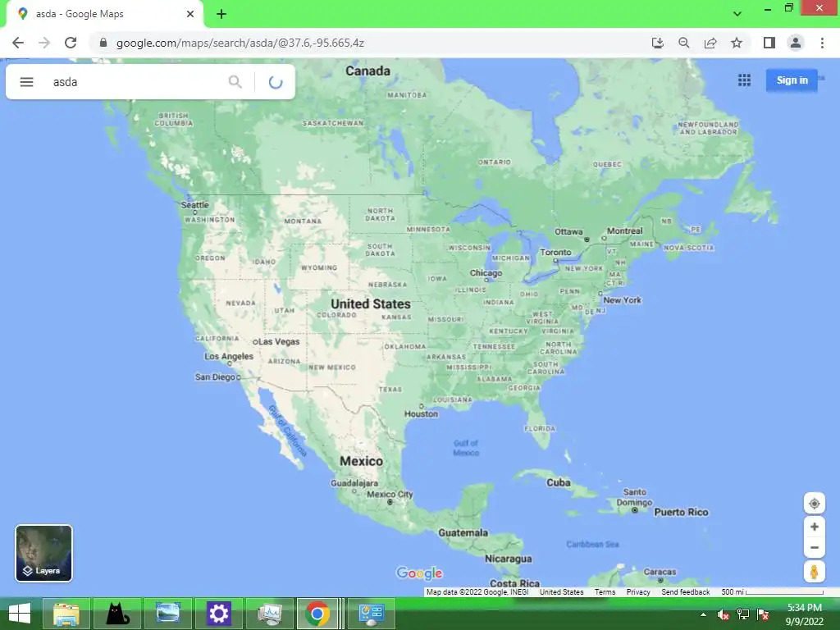840x630 pixels.
Task: Toggle the browser side panel icon
Action: pos(769,43)
